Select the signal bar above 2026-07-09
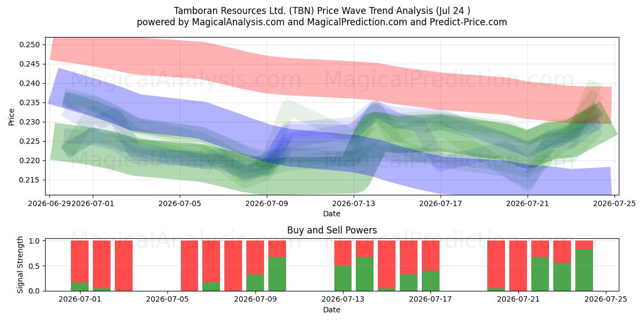644x322 pixels. tap(255, 266)
